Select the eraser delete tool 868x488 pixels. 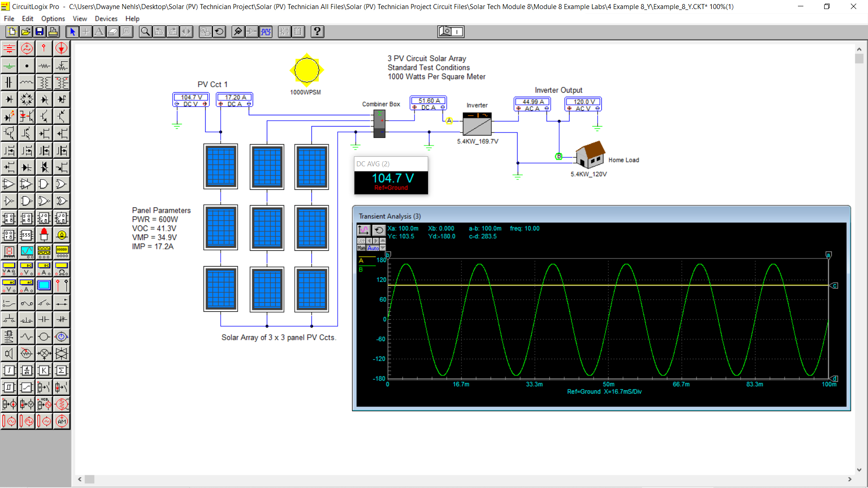point(113,32)
